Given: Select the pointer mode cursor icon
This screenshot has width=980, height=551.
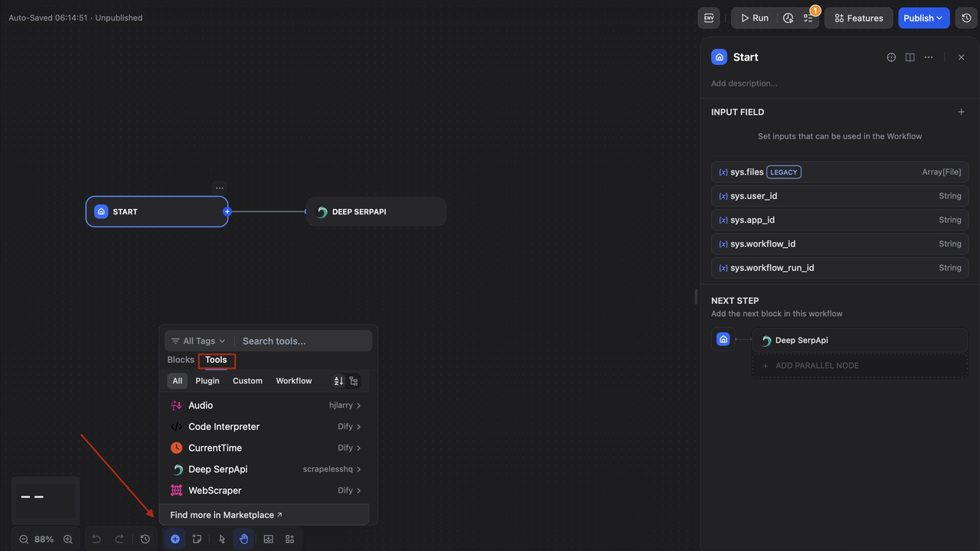Looking at the screenshot, I should click(222, 539).
